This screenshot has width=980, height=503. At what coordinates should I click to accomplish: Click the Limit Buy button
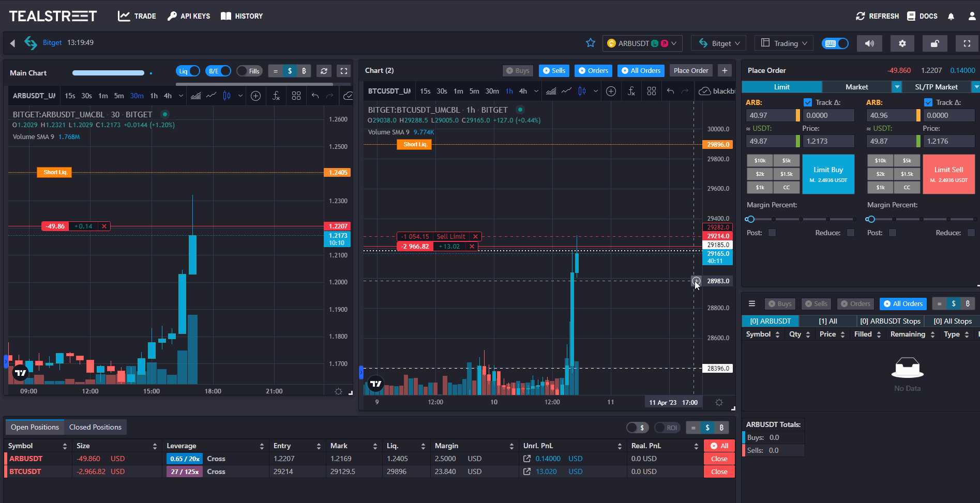[x=828, y=174]
